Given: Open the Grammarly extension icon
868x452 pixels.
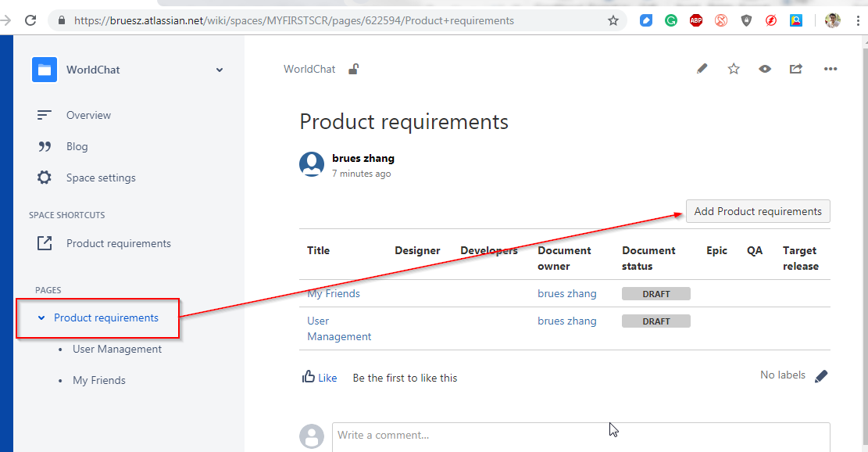Looking at the screenshot, I should (671, 20).
